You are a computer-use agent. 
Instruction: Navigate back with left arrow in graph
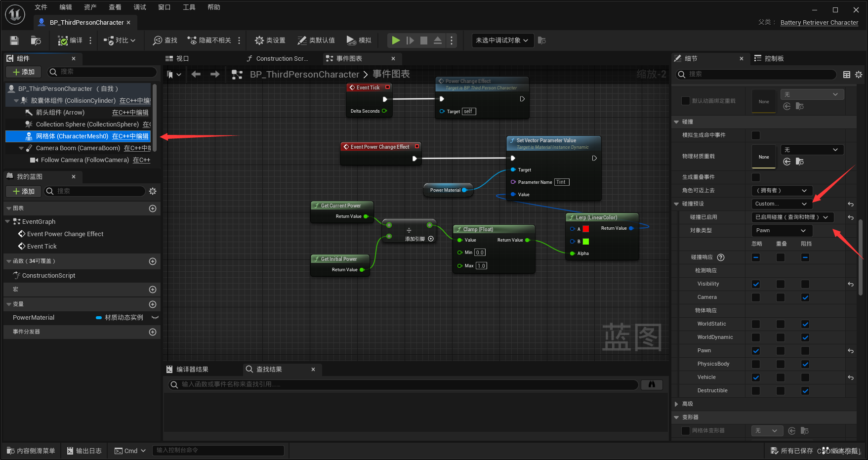click(196, 74)
